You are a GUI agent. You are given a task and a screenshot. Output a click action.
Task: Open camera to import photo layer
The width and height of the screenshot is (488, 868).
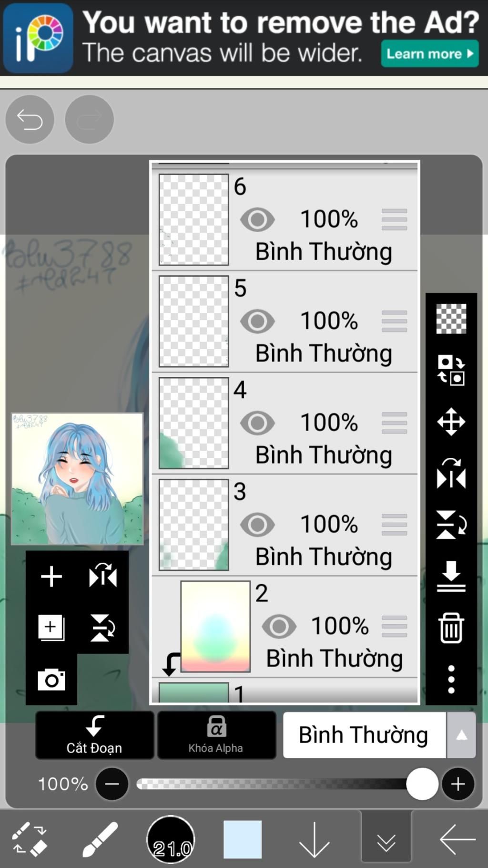(51, 679)
